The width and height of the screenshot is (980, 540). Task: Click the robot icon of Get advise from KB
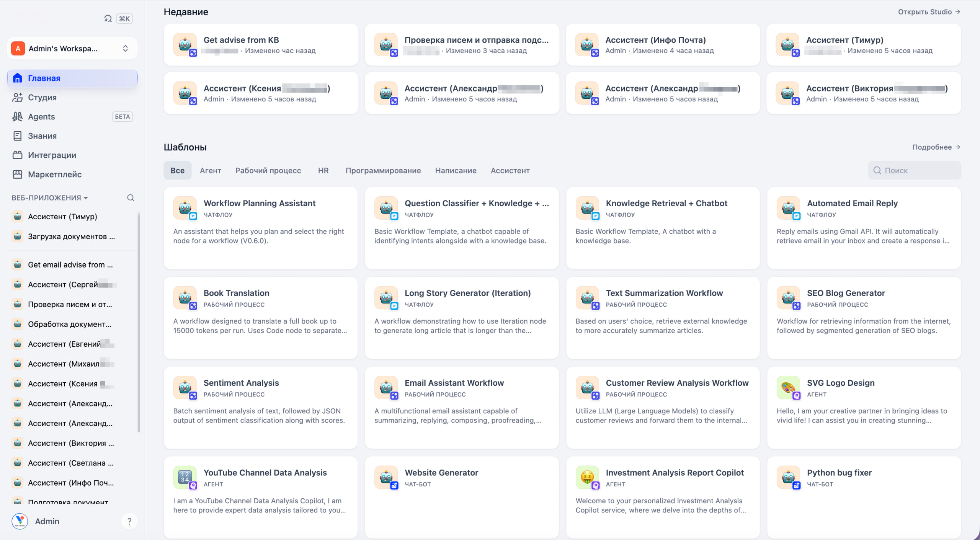point(185,45)
